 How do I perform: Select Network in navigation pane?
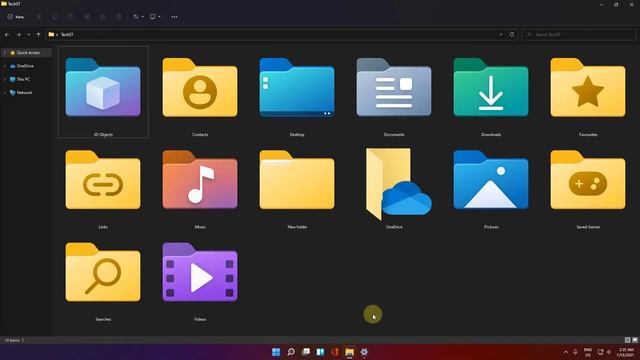pos(24,93)
